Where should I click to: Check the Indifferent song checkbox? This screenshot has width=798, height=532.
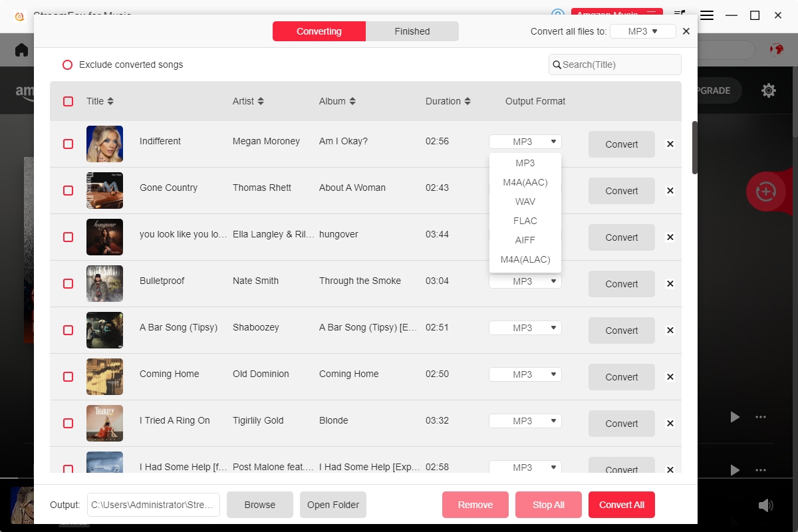pyautogui.click(x=68, y=144)
